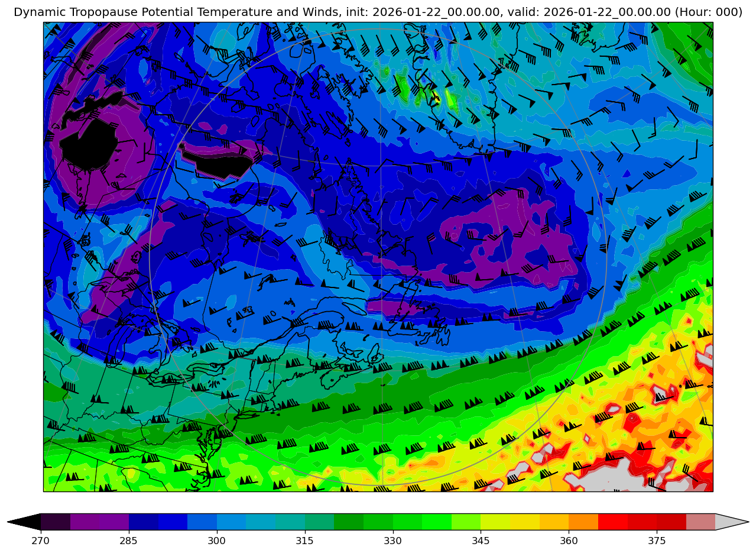Select the 330 tick label on the colorbar
The height and width of the screenshot is (553, 756).
click(392, 541)
